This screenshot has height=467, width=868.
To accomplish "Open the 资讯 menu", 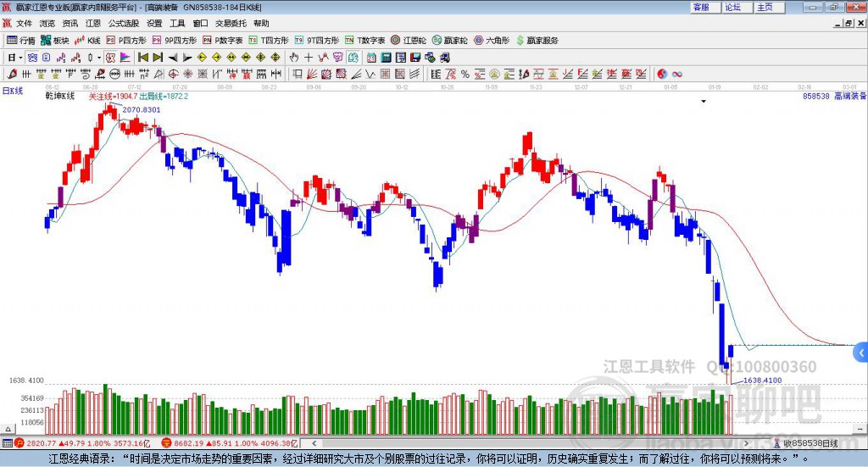I will tap(70, 23).
